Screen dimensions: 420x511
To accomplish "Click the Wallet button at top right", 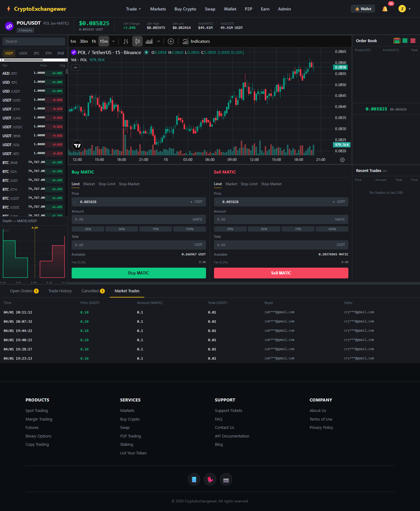I will 363,9.
